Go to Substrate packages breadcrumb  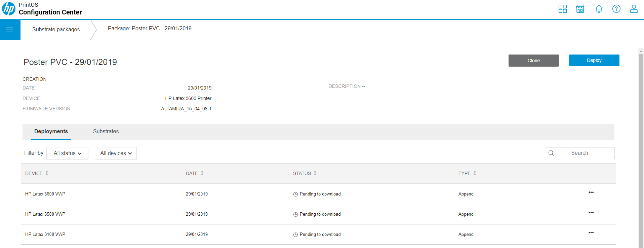56,30
